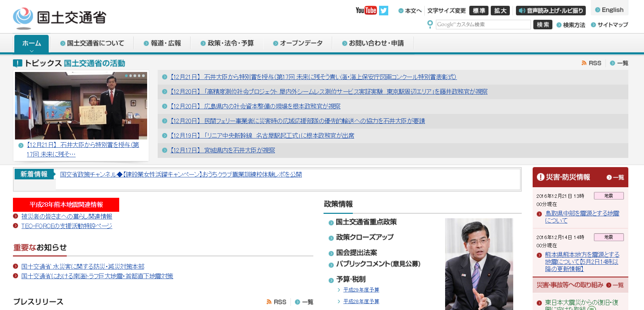644x310 pixels.
Task: Click the minister portrait photo
Action: click(479, 264)
